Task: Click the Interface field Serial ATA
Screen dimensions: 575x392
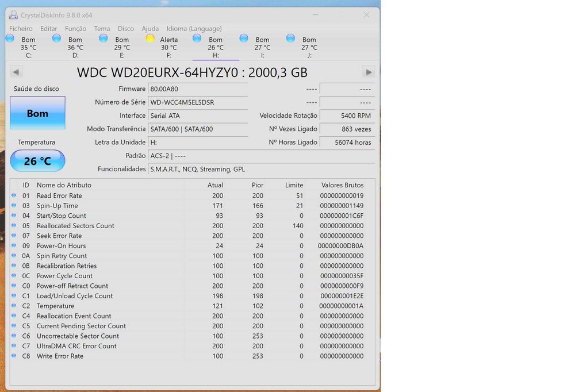Action: 198,116
